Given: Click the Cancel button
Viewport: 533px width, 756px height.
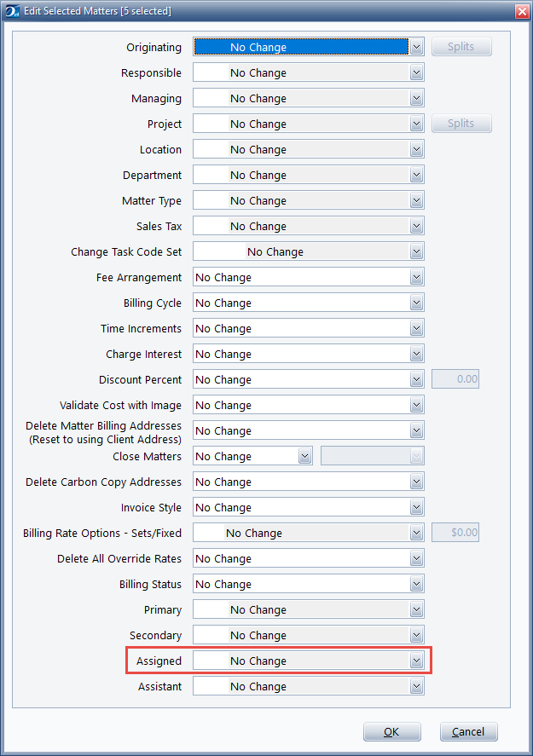Looking at the screenshot, I should click(469, 732).
